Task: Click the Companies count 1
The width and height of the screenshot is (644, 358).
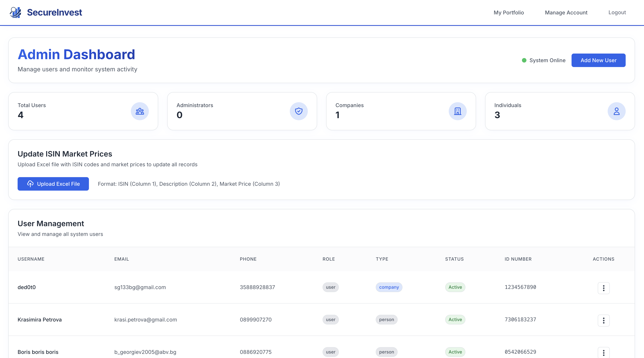Action: point(338,115)
